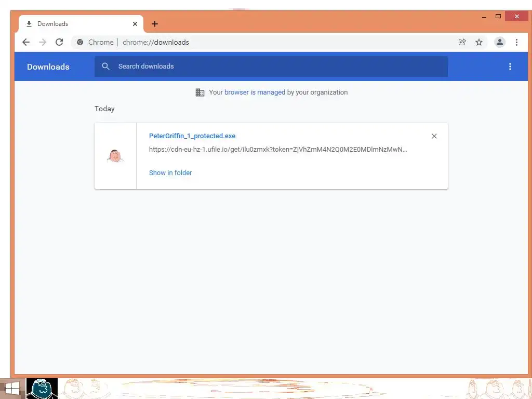Open a new tab

155,24
